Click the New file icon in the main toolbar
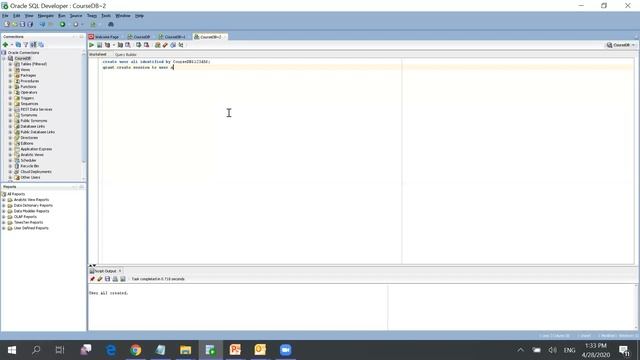 click(7, 24)
